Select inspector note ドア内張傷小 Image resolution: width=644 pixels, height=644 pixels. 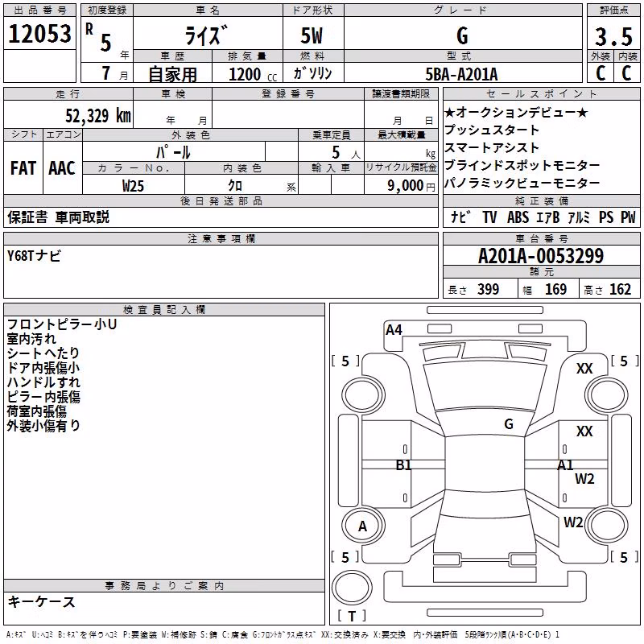43,368
